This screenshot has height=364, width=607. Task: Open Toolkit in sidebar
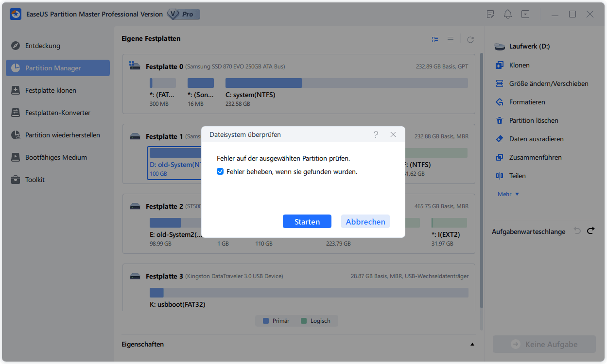click(57, 180)
